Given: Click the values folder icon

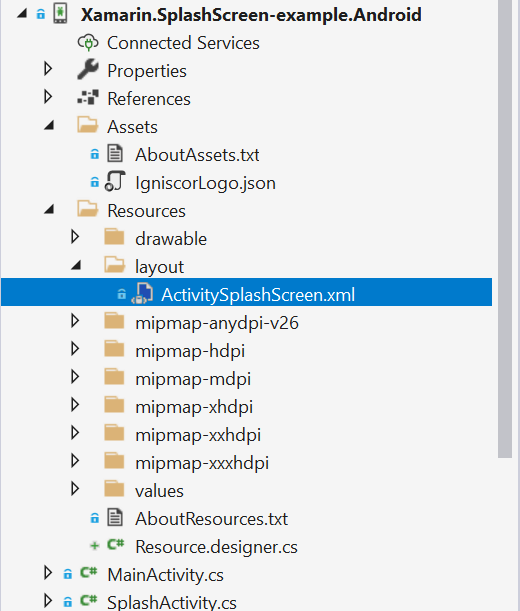Looking at the screenshot, I should [114, 489].
